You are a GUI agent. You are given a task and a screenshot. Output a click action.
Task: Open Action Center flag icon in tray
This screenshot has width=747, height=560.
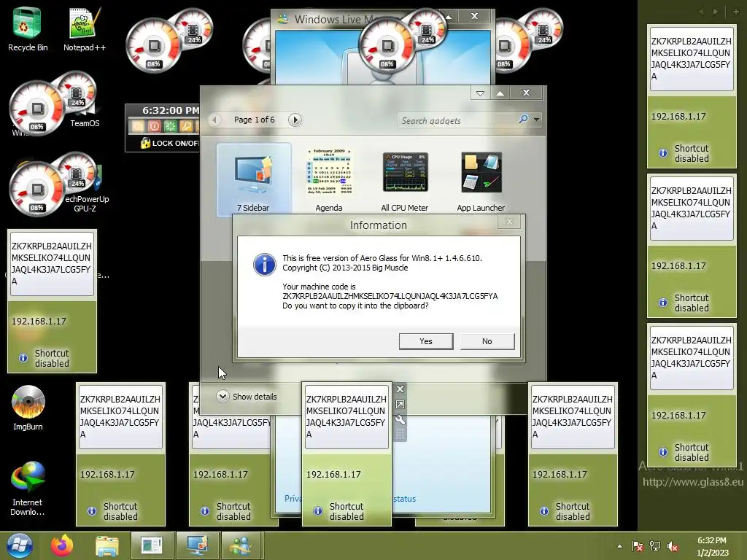[x=637, y=546]
